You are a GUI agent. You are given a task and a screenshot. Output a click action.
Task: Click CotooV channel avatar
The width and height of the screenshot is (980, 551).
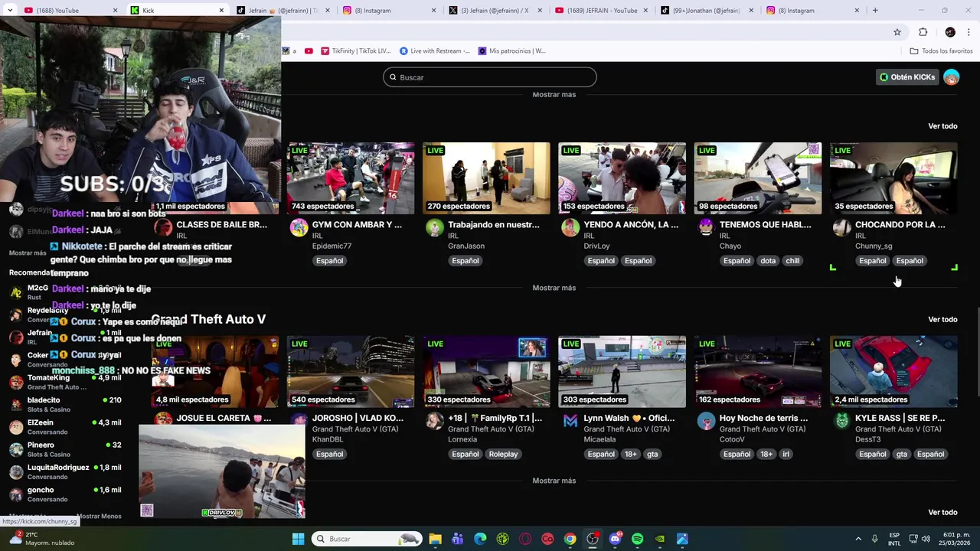click(x=706, y=421)
